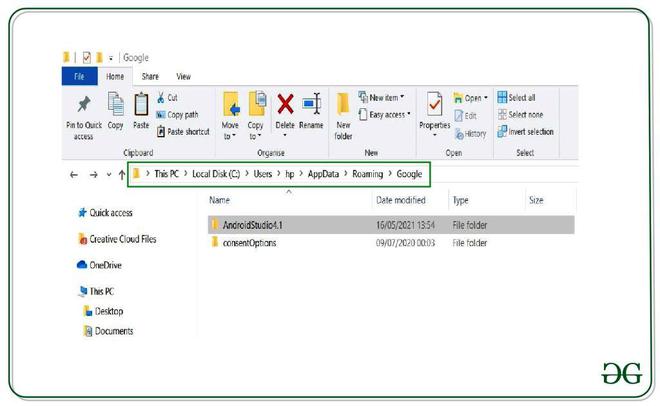This screenshot has width=660, height=406.
Task: Click AppData breadcrumb segment
Action: pos(323,174)
